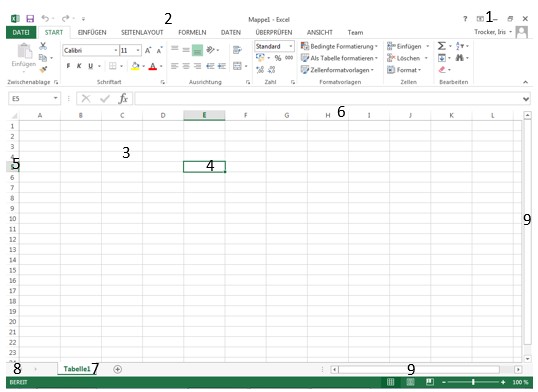This screenshot has width=538, height=392.
Task: Cut selection with the scissors icon
Action: point(43,46)
